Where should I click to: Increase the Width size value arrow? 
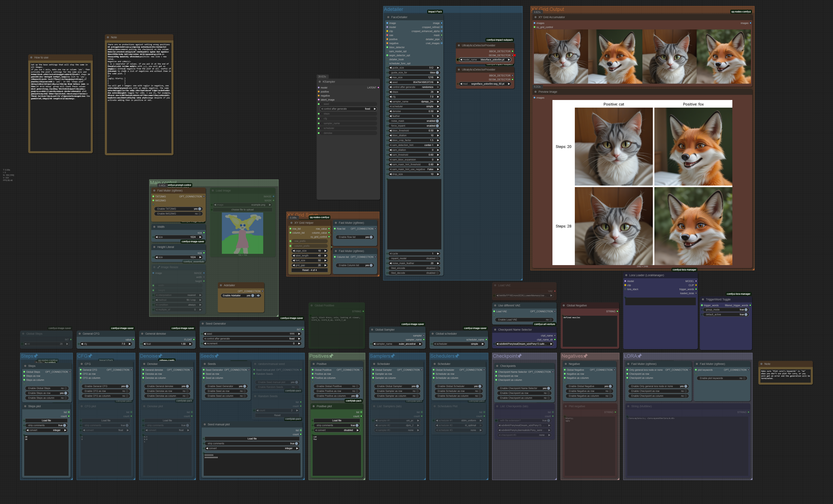[x=200, y=237]
